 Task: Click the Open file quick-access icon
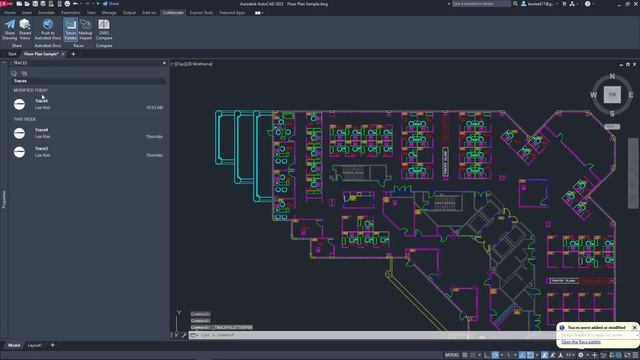click(x=27, y=4)
